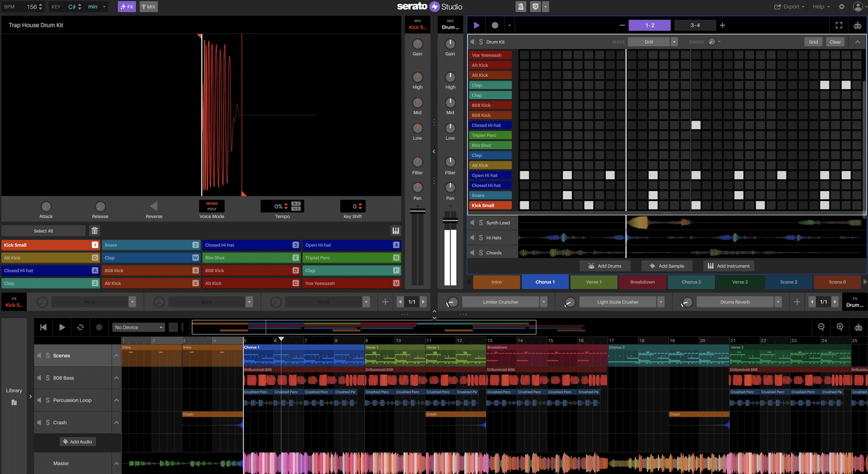Viewport: 868px width, 474px height.
Task: Click Add Audio
Action: pyautogui.click(x=78, y=442)
